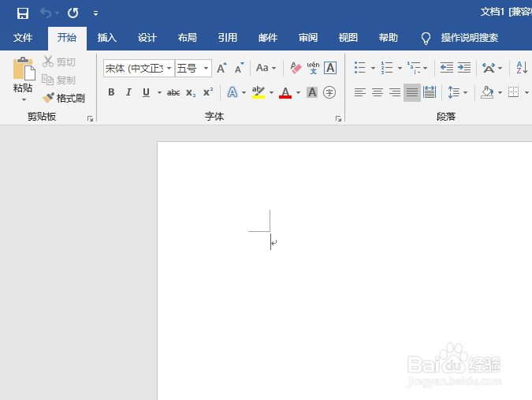Open the 剪贴板 dialog launcher
Screen dimensions: 532x400
coord(90,118)
